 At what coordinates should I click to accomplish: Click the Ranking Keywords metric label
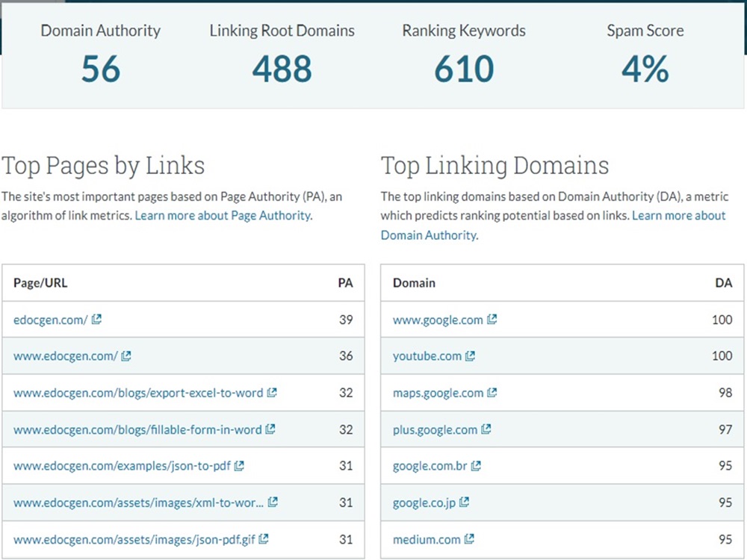(x=464, y=31)
